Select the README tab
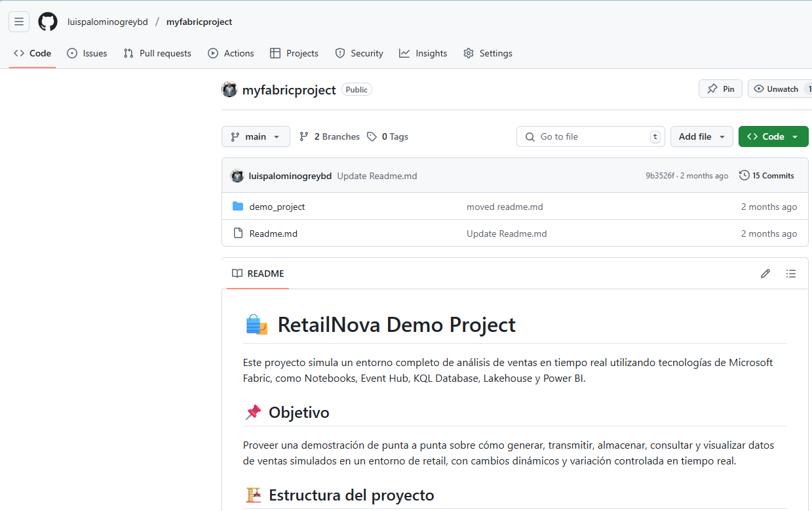 (x=258, y=274)
